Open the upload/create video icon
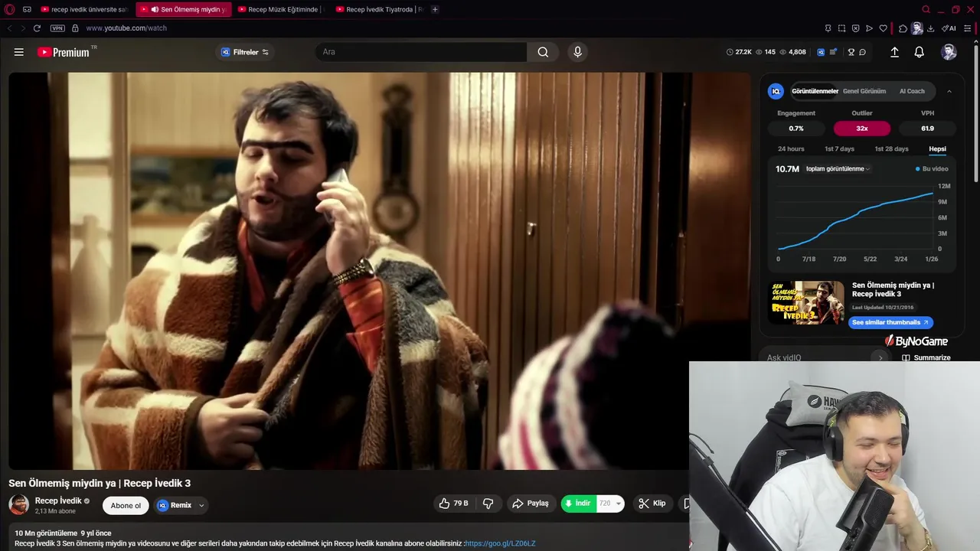 894,52
